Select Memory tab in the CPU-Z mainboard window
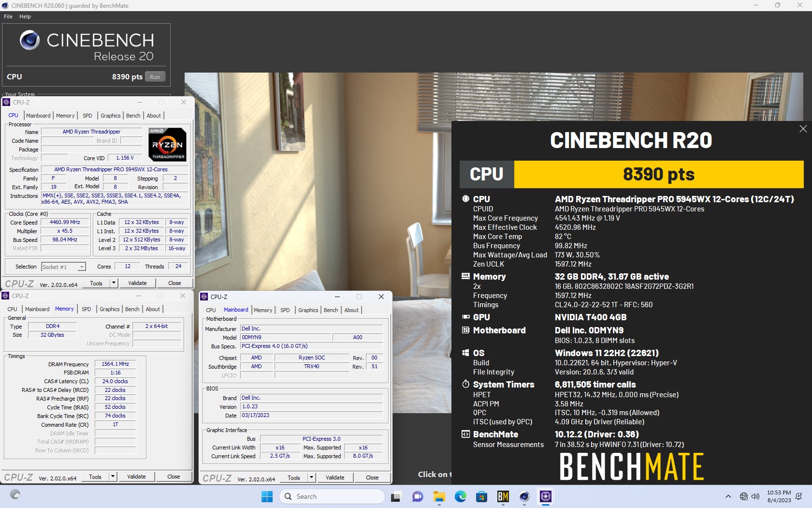This screenshot has height=508, width=812. tap(263, 310)
